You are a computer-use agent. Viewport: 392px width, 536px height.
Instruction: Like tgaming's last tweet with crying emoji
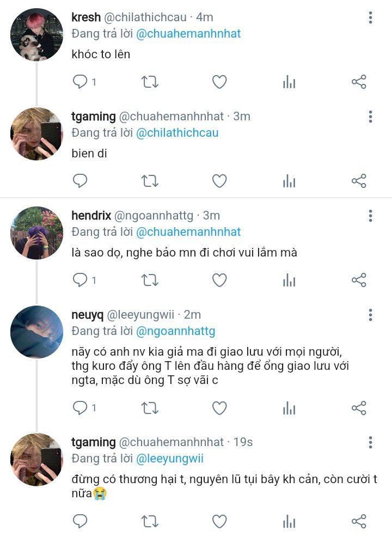click(219, 521)
